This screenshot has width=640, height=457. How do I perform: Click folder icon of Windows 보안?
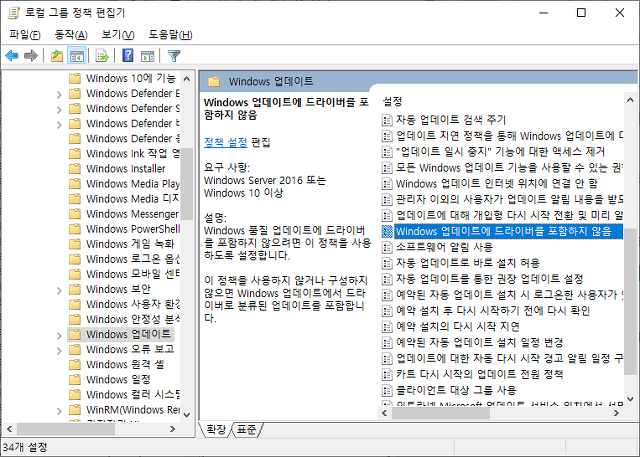[x=75, y=289]
